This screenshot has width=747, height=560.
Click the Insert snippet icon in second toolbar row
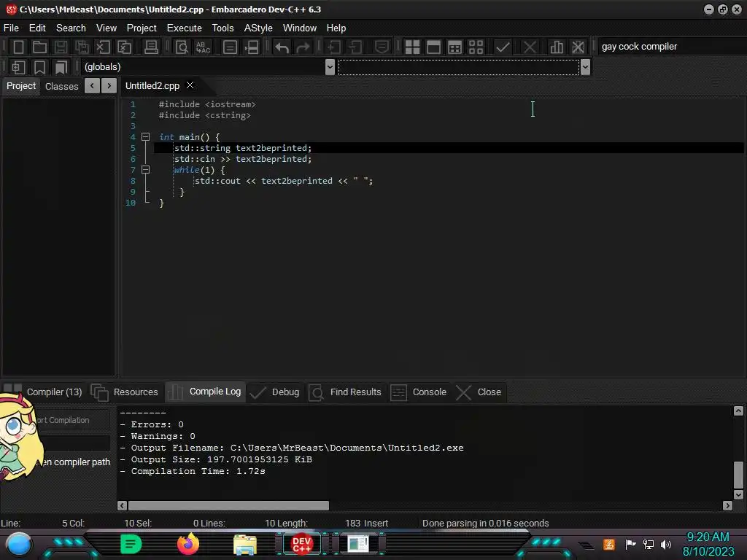pyautogui.click(x=18, y=67)
